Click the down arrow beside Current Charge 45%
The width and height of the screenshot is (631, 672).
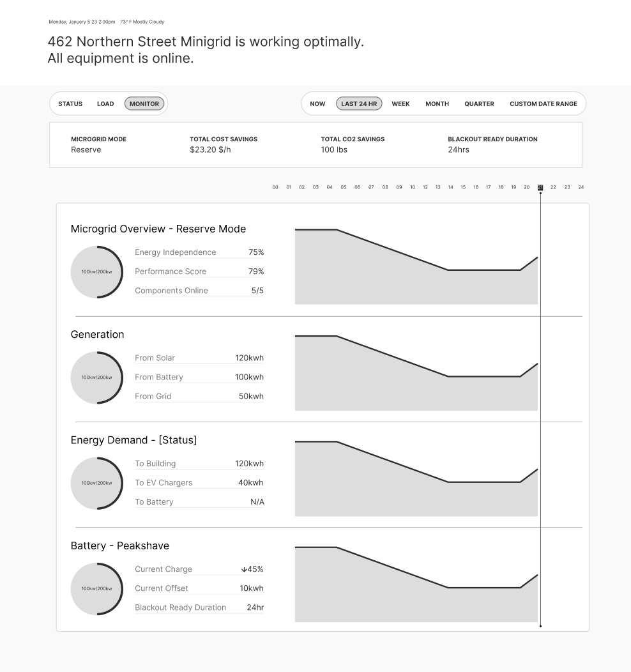tap(244, 569)
